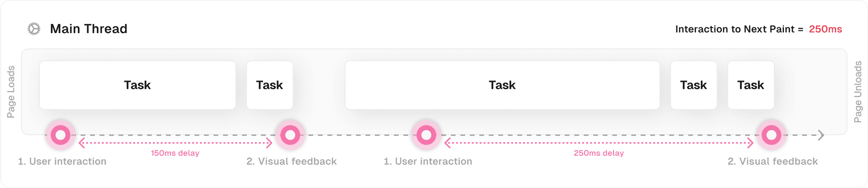Image resolution: width=868 pixels, height=188 pixels.
Task: Click the "150ms delay" label
Action: pyautogui.click(x=175, y=153)
